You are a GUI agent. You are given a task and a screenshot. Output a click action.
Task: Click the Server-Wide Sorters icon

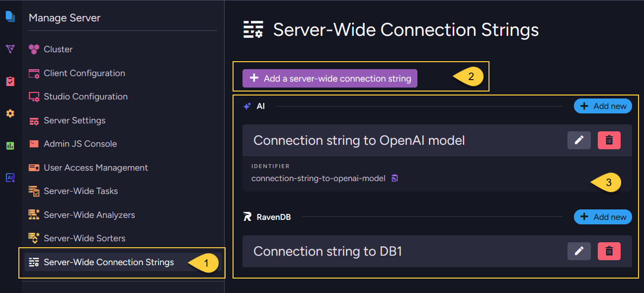click(x=34, y=238)
